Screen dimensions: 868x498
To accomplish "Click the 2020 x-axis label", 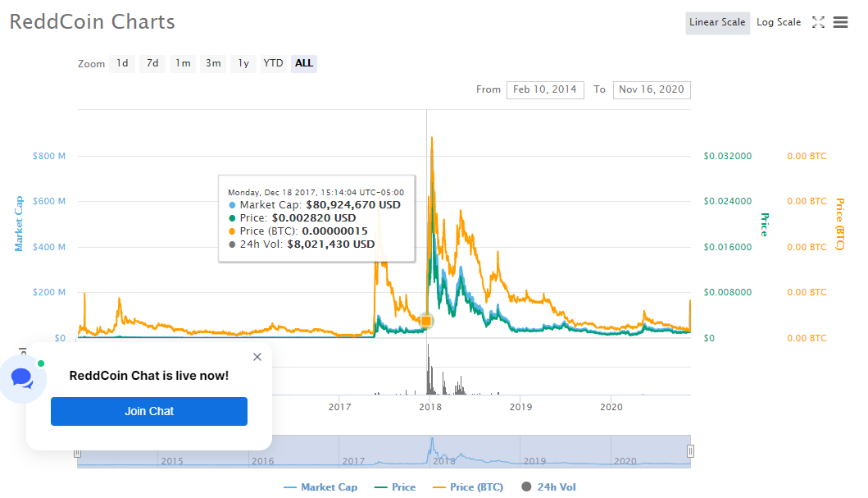I will click(611, 407).
